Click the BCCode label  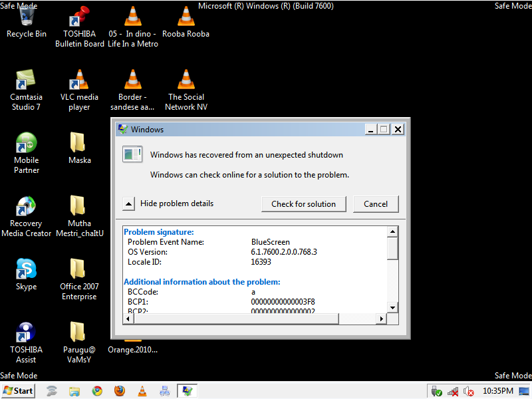[143, 292]
